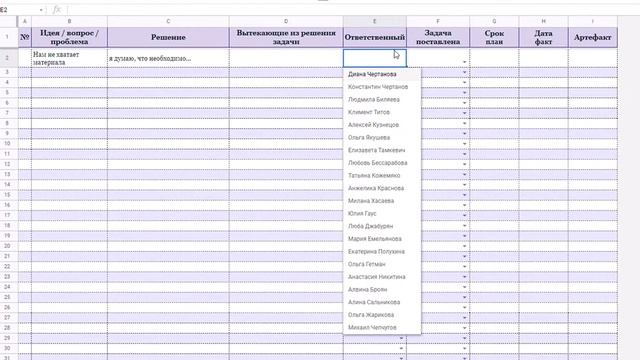This screenshot has width=640, height=360.
Task: Select Климент Титов as responsible
Action: (x=382, y=112)
